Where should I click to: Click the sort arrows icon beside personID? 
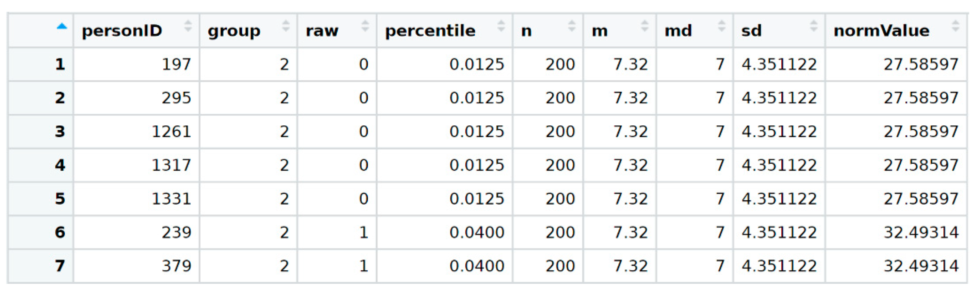188,26
